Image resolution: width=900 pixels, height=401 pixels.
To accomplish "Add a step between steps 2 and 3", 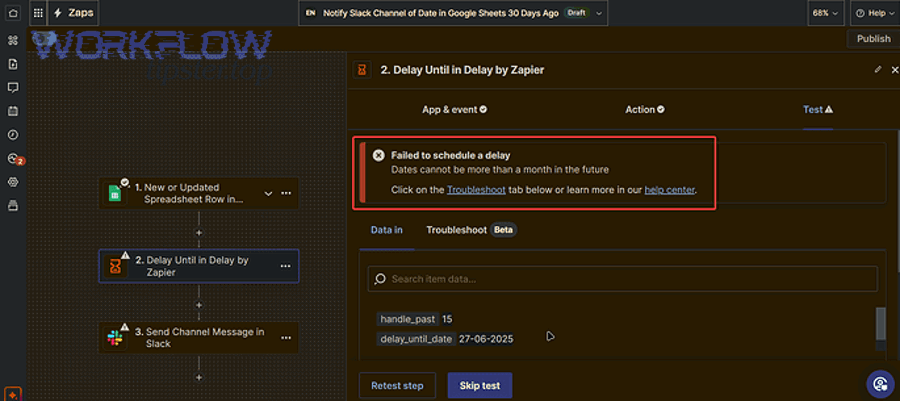I will pos(199,305).
